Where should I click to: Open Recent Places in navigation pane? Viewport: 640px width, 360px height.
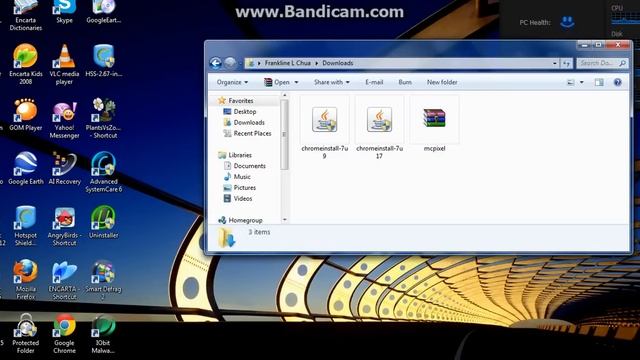(252, 133)
